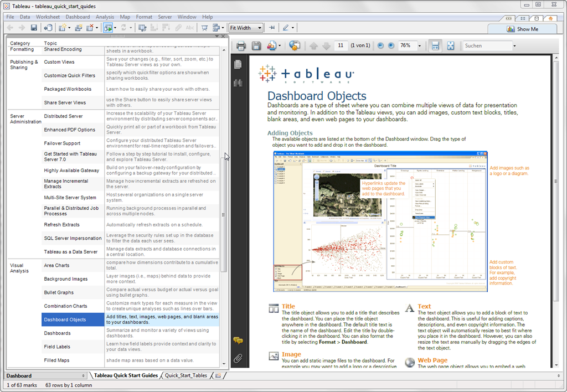Switch to the Quick_Start_Tables tab
The width and height of the screenshot is (567, 392).
coord(186,375)
